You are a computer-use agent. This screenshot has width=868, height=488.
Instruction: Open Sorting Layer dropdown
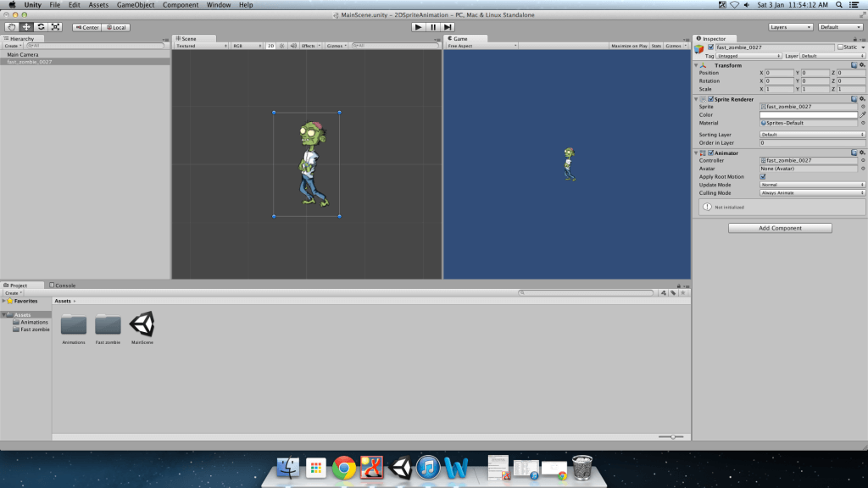tap(812, 135)
